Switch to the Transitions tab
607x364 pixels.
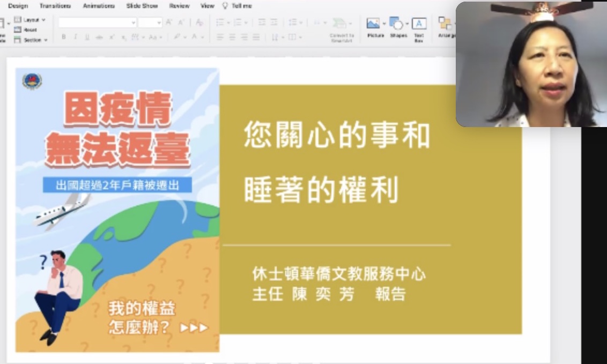coord(55,6)
